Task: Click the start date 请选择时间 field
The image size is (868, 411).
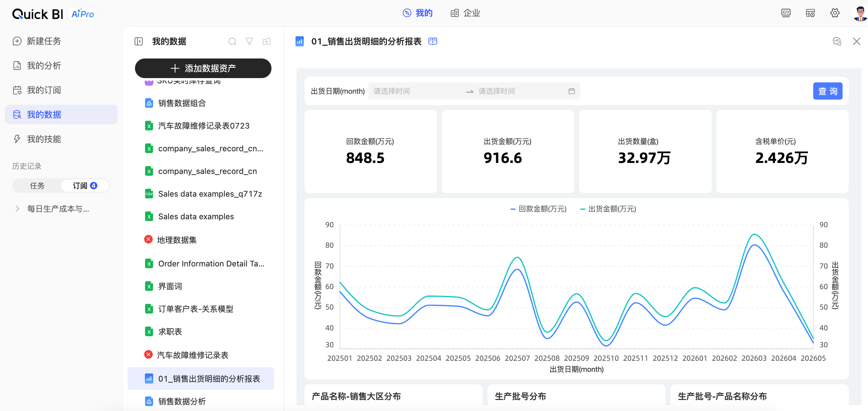Action: (x=416, y=91)
